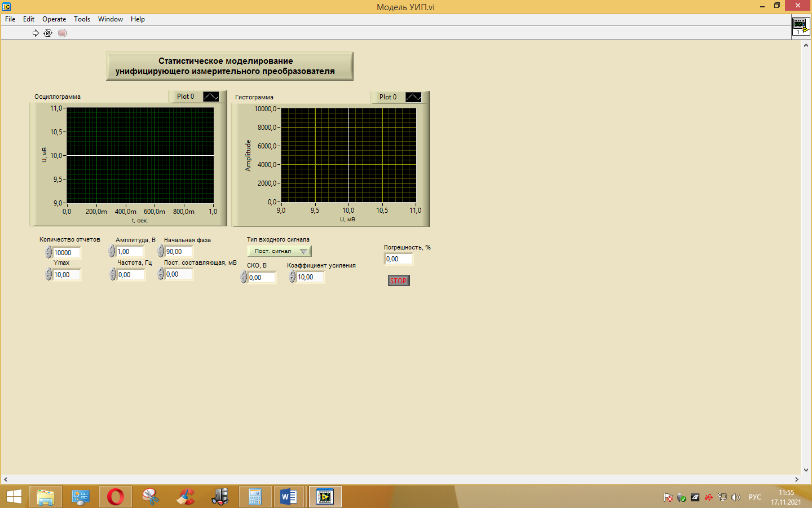Image resolution: width=812 pixels, height=508 pixels.
Task: Click Гистограмма Plot 0 legend glyph
Action: (413, 97)
